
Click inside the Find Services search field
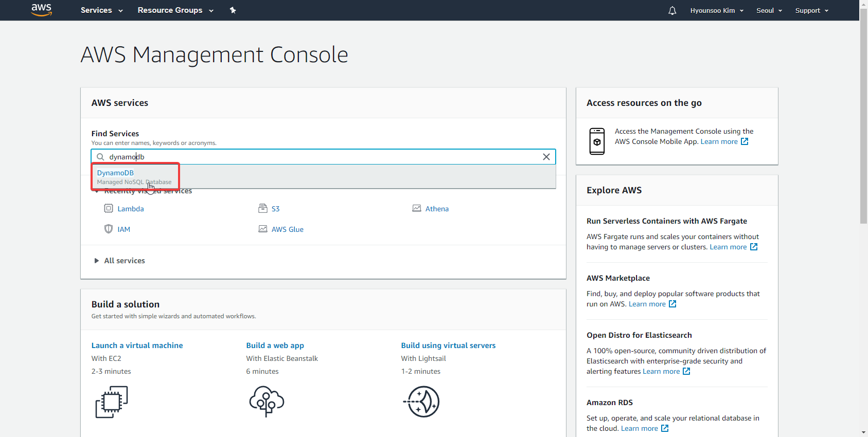pyautogui.click(x=323, y=157)
